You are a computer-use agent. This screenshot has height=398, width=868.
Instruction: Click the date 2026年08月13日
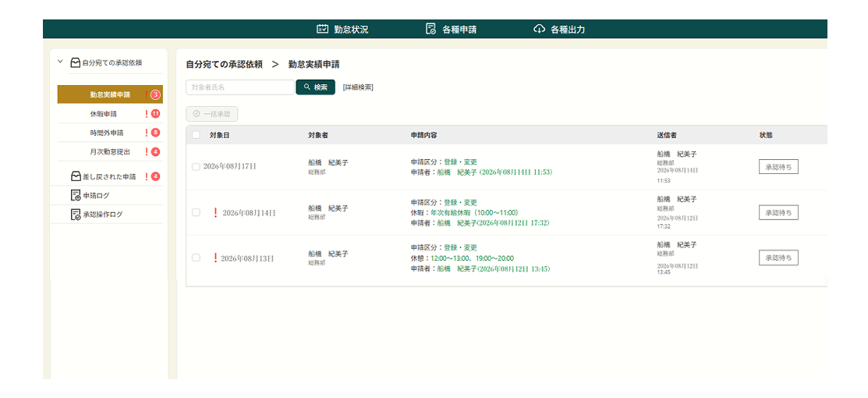(x=247, y=258)
